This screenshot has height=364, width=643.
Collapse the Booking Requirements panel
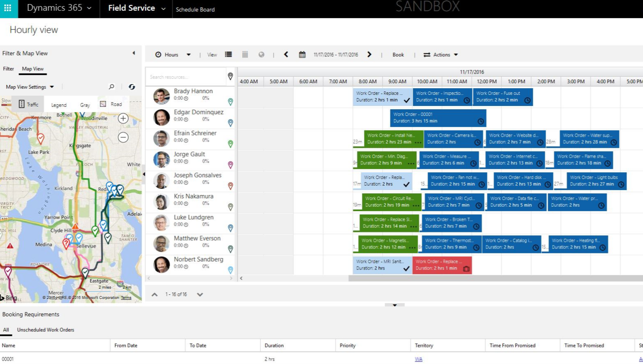pyautogui.click(x=395, y=305)
